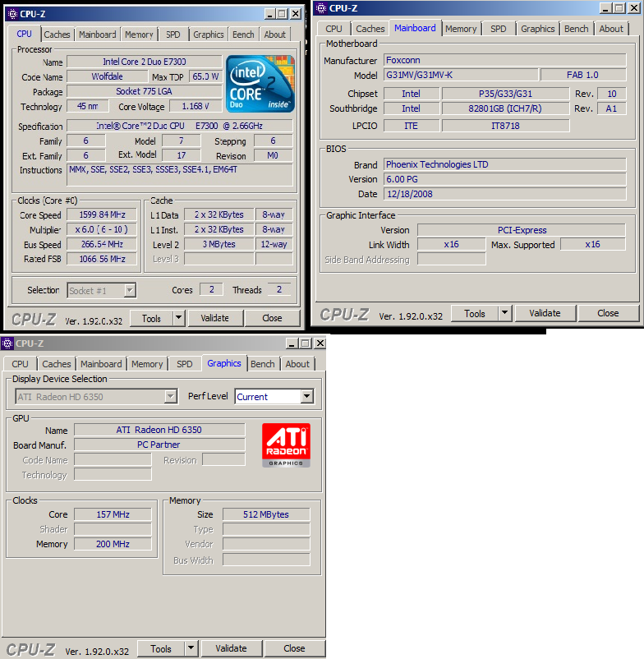
Task: Expand the Socket #1 selection dropdown
Action: (x=130, y=290)
